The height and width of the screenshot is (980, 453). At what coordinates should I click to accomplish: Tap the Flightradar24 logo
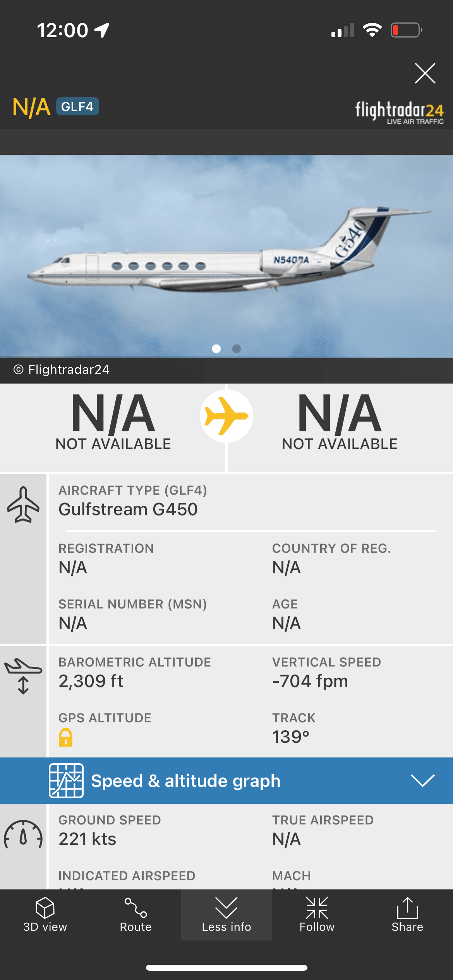tap(399, 112)
